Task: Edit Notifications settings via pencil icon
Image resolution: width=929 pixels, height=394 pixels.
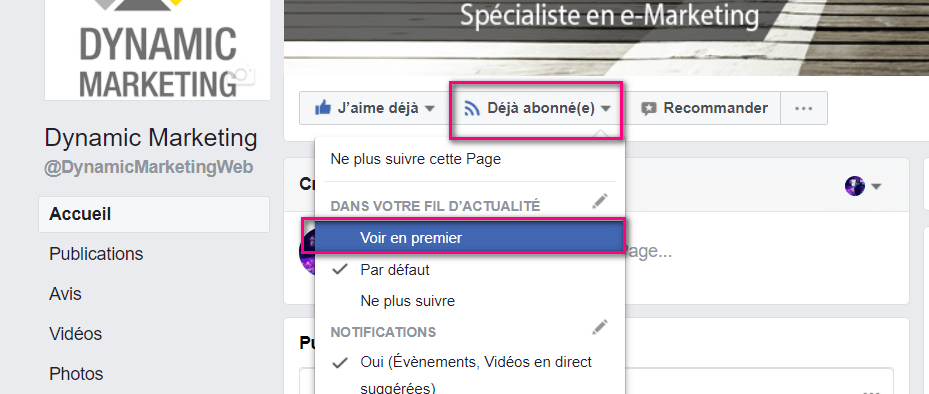Action: [600, 328]
